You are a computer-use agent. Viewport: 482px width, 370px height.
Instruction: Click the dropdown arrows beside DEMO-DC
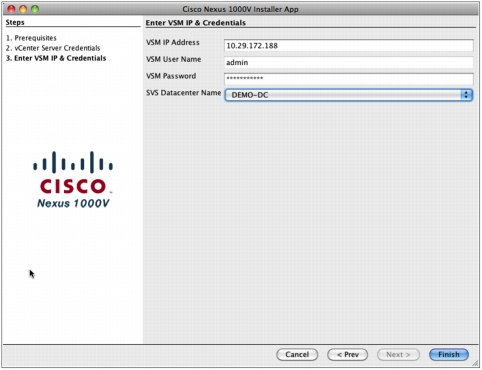point(466,95)
